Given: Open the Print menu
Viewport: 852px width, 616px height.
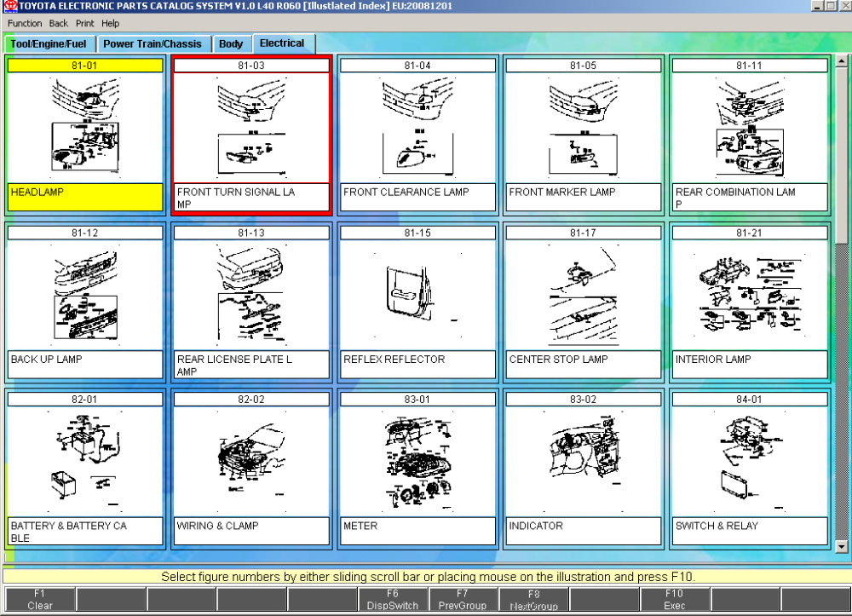Looking at the screenshot, I should pyautogui.click(x=85, y=23).
